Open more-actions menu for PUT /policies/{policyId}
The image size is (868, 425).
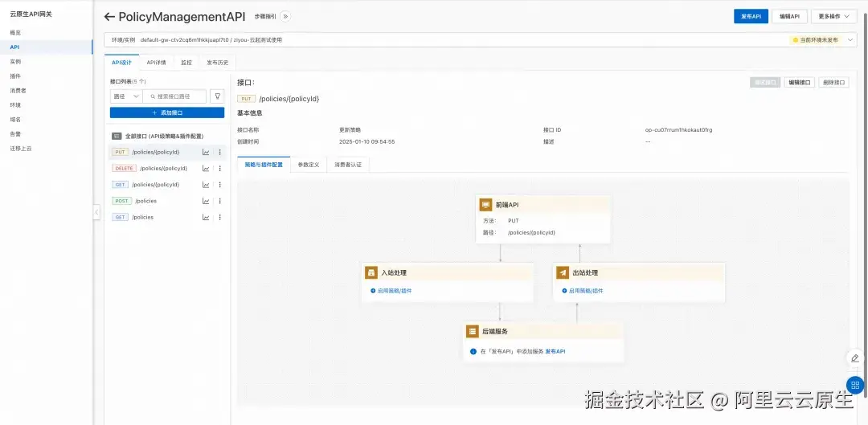[219, 152]
